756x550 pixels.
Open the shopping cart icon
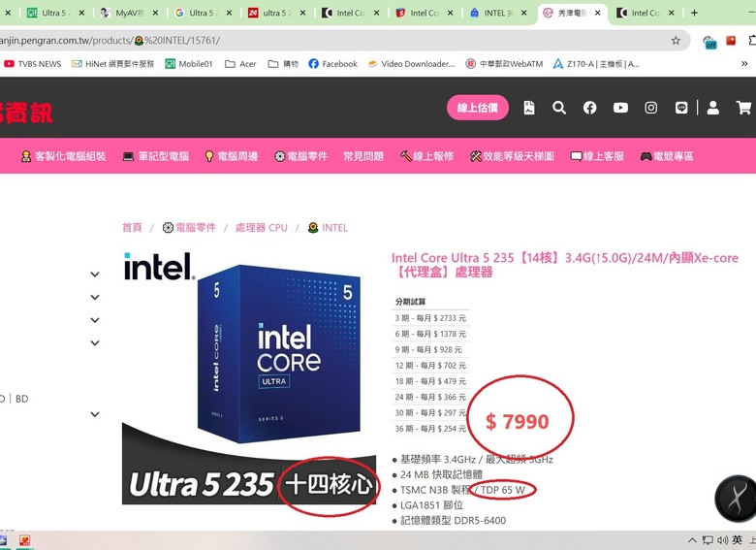click(x=743, y=108)
